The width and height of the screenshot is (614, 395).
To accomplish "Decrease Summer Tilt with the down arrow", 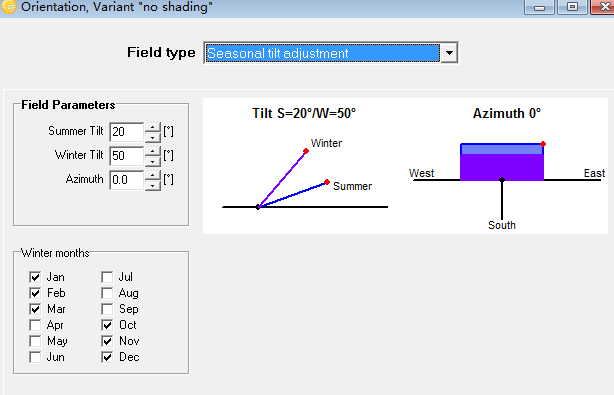I will 152,137.
